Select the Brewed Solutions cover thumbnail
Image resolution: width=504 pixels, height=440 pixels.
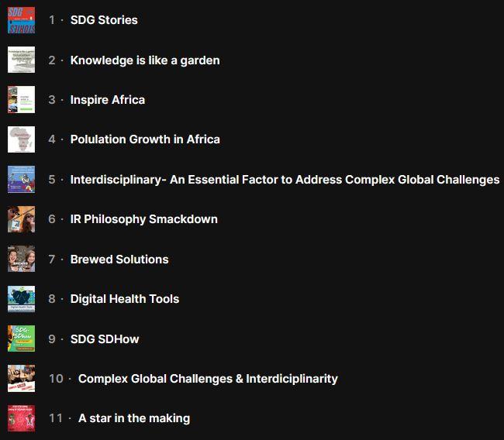coord(21,259)
